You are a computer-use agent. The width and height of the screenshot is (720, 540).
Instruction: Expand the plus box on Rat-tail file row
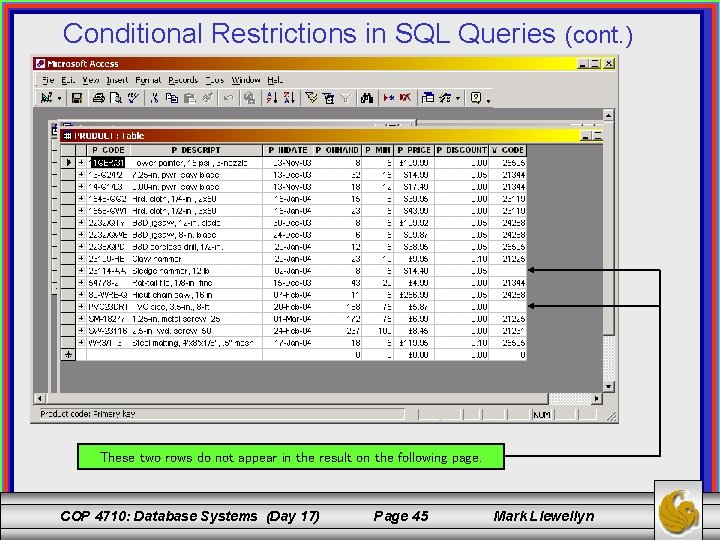coord(81,282)
